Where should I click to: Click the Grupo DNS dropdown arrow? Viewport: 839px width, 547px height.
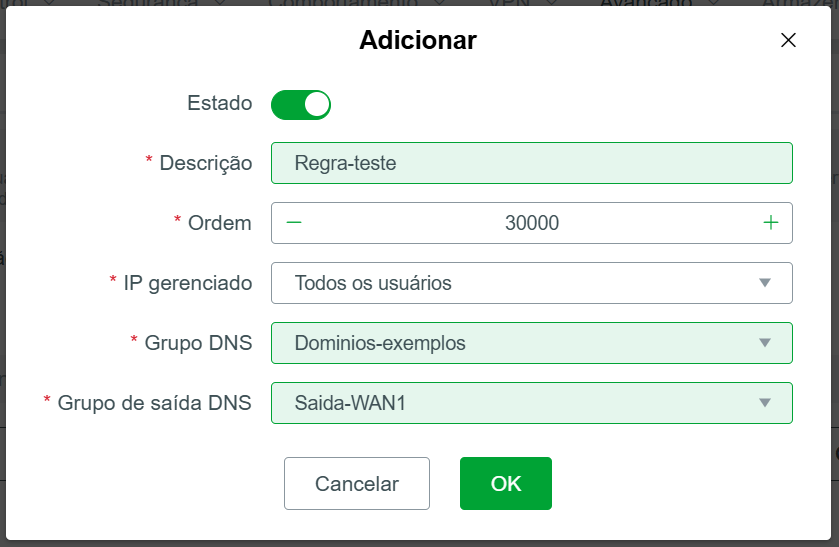coord(765,343)
